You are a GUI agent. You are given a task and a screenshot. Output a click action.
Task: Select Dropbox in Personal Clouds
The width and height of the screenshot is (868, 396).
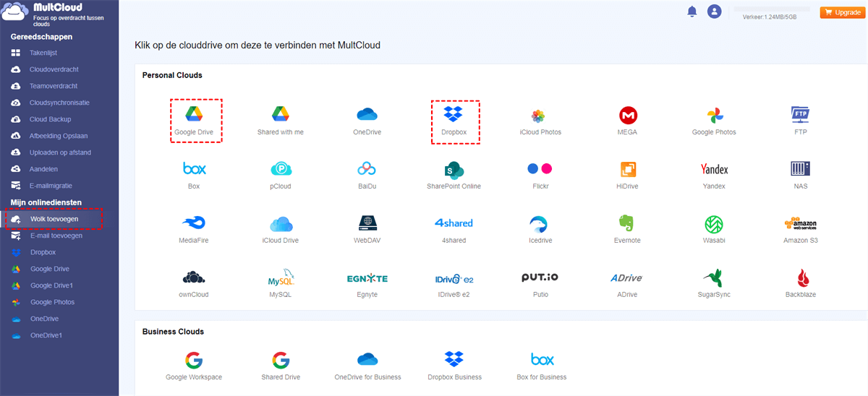tap(454, 121)
